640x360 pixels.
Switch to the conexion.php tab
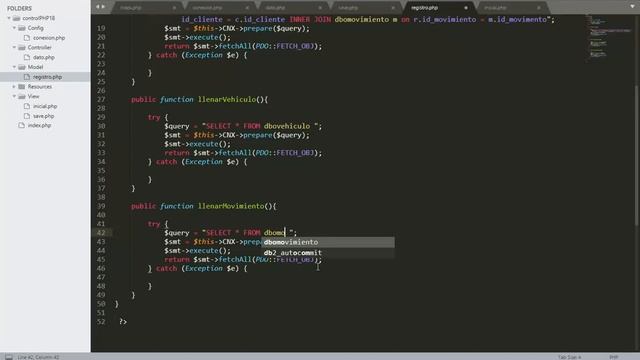pos(220,8)
